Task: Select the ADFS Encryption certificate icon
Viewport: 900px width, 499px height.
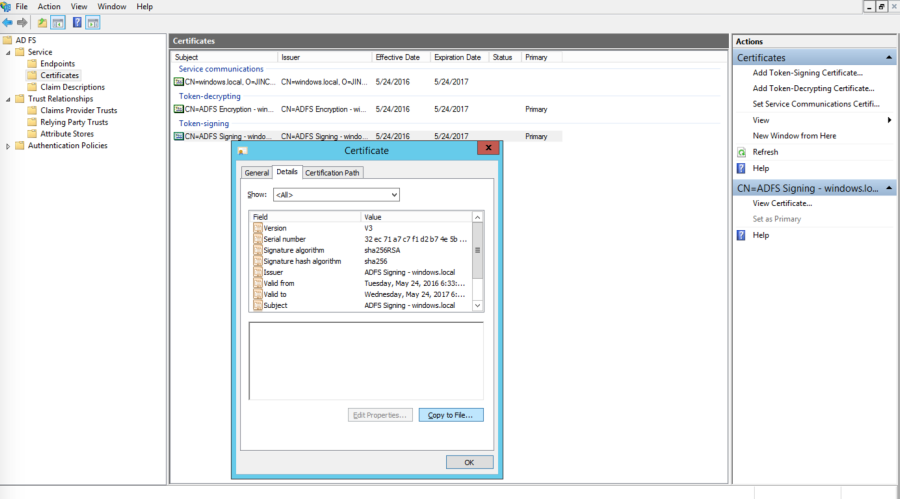Action: click(178, 109)
